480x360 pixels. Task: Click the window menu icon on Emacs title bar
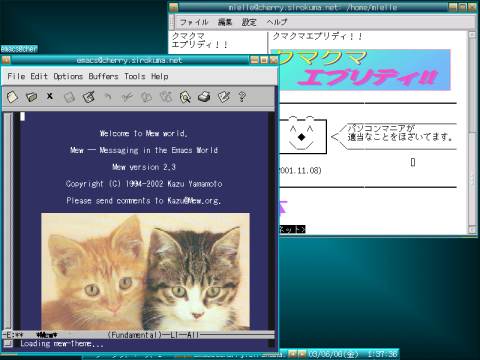coord(6,60)
